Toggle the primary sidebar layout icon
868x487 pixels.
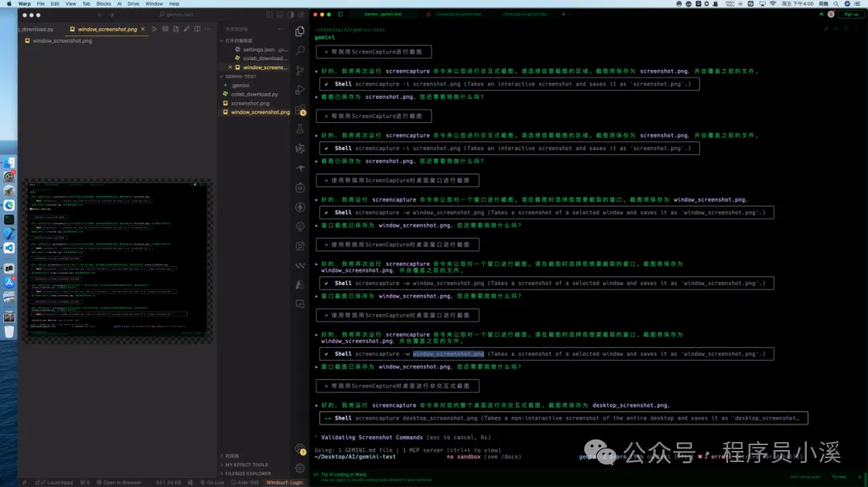[269, 15]
